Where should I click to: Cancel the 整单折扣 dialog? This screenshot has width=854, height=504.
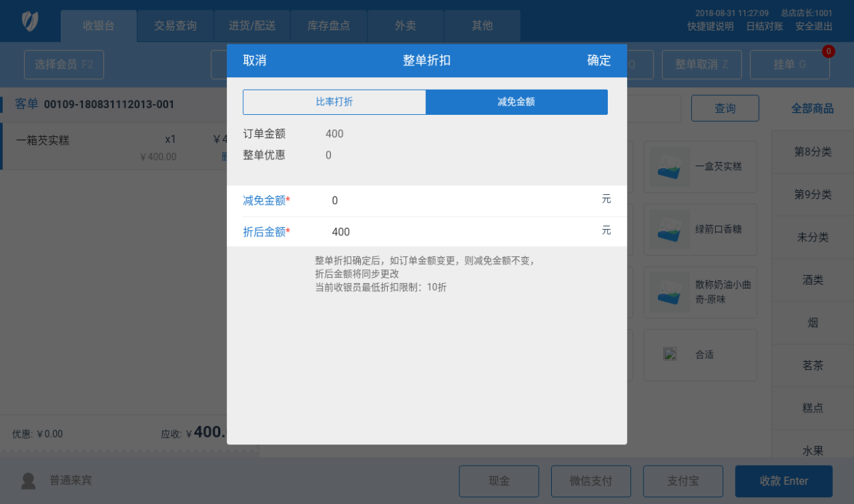tap(254, 60)
